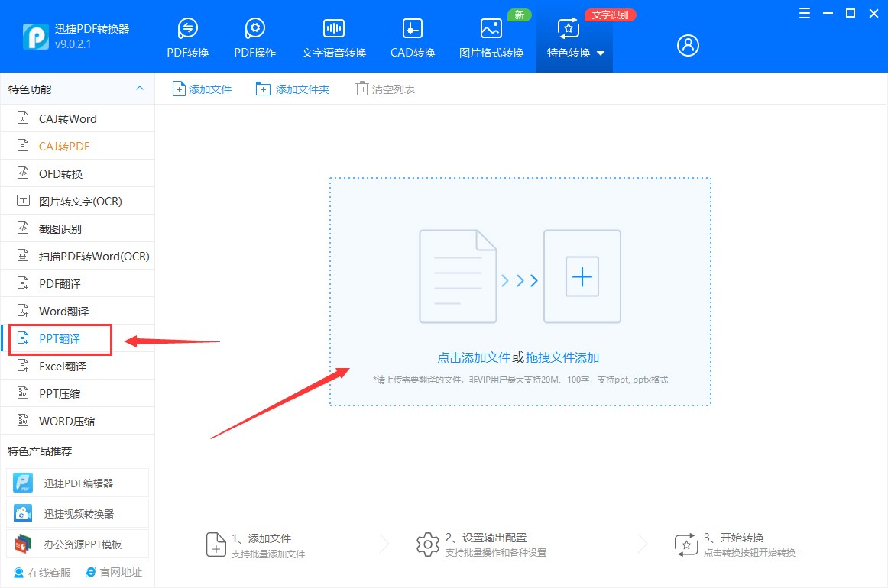This screenshot has width=888, height=588.
Task: Maximize the application window
Action: (850, 14)
